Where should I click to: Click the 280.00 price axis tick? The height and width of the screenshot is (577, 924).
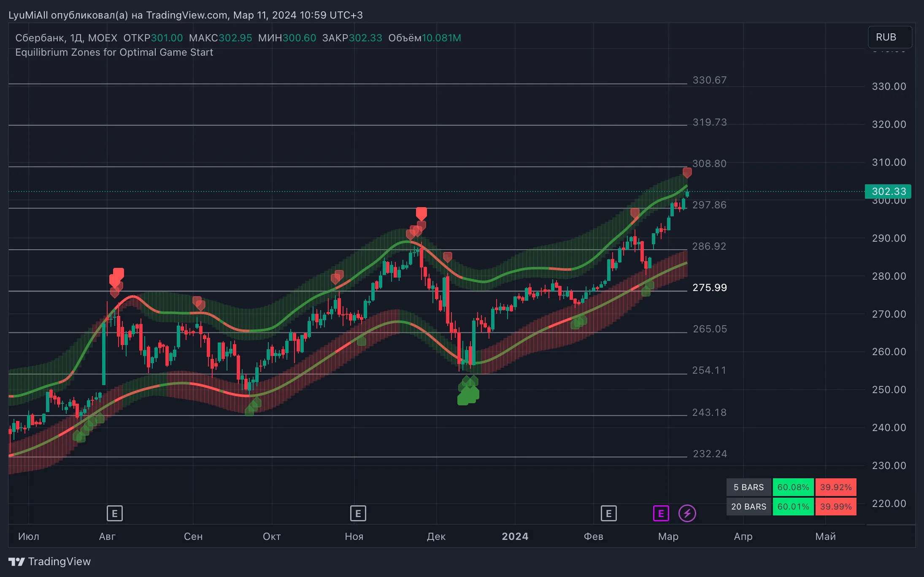click(889, 276)
